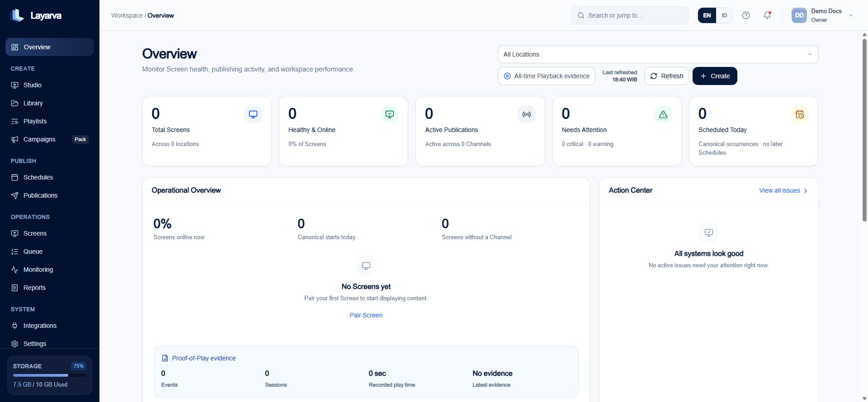This screenshot has width=868, height=402.
Task: Open the Library section
Action: coord(50,103)
